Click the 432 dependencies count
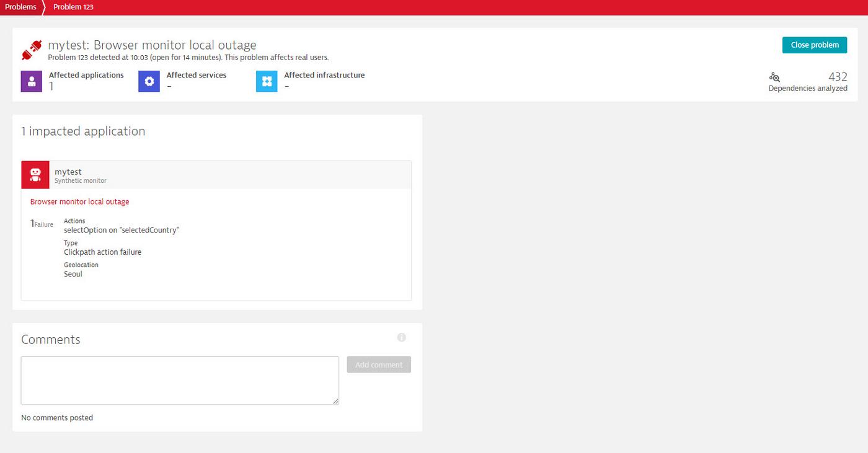The height and width of the screenshot is (453, 868). (838, 76)
